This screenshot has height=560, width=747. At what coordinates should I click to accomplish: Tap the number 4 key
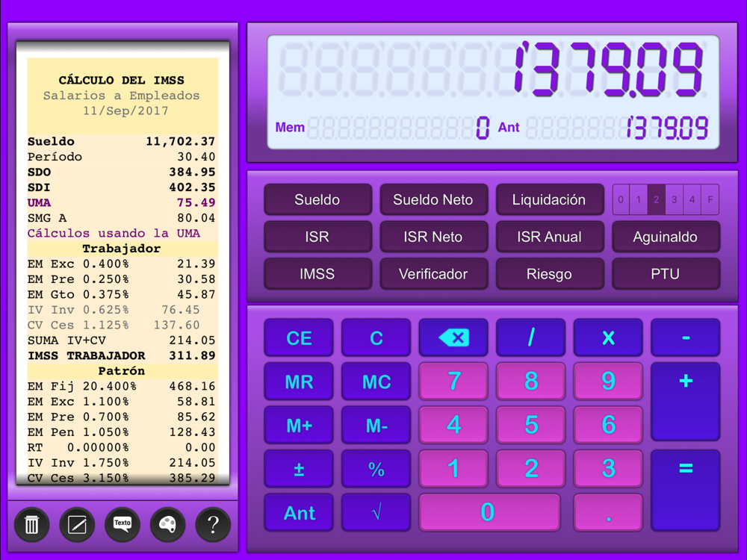(x=453, y=426)
